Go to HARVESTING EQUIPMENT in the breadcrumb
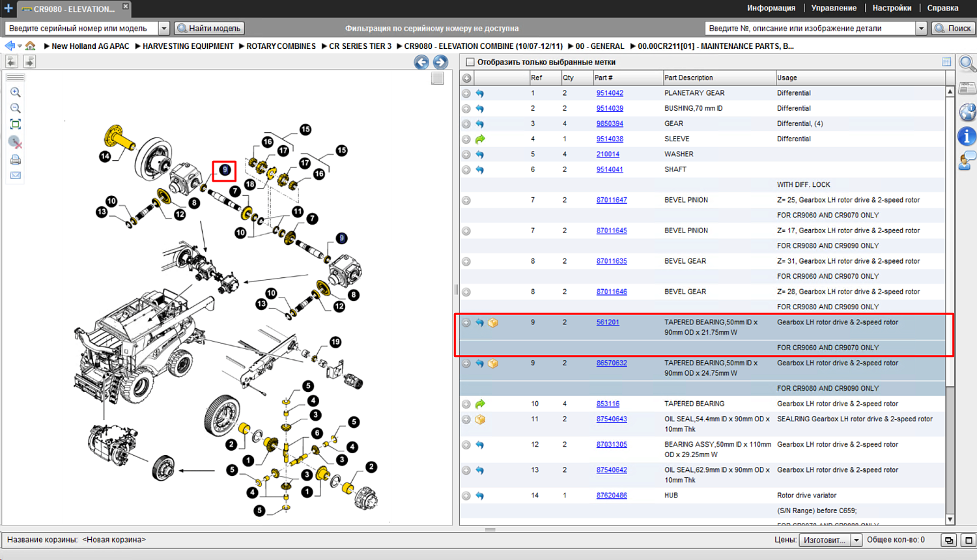This screenshot has width=977, height=560. (188, 46)
